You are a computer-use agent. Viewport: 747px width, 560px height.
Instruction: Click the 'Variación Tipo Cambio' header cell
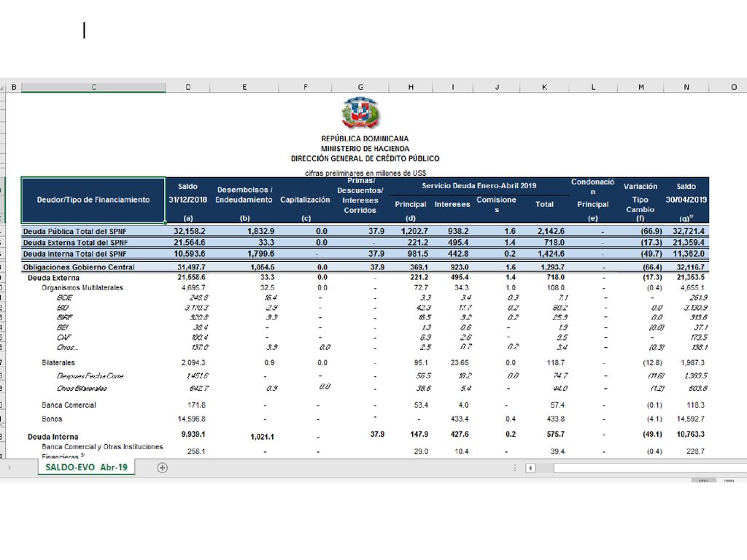coord(640,200)
